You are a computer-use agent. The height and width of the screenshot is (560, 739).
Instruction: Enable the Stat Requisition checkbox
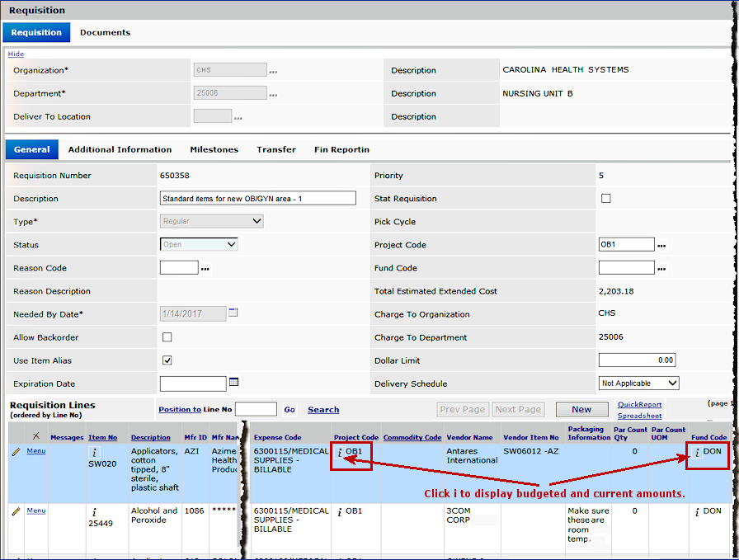(x=606, y=199)
